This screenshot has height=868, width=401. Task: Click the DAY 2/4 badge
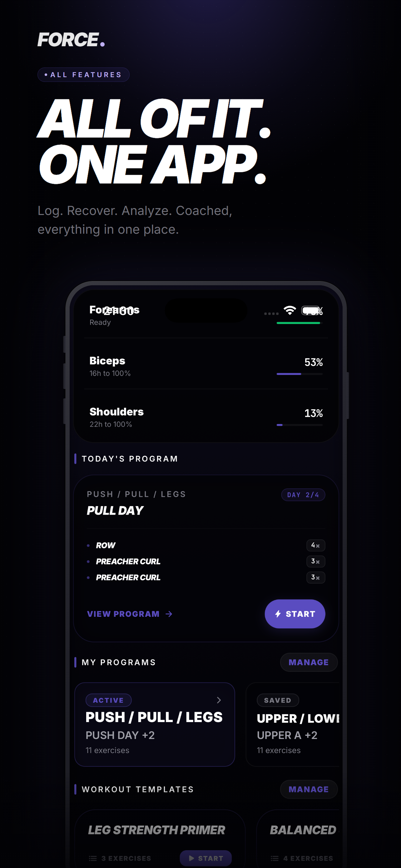(x=303, y=495)
